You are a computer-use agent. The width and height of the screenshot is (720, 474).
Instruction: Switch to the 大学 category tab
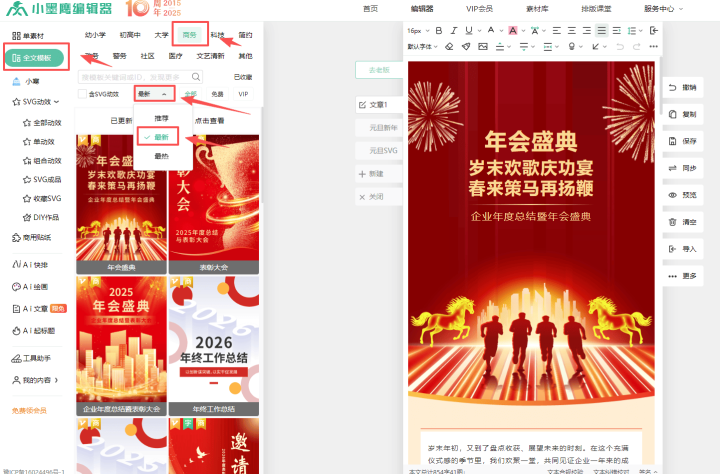point(161,35)
